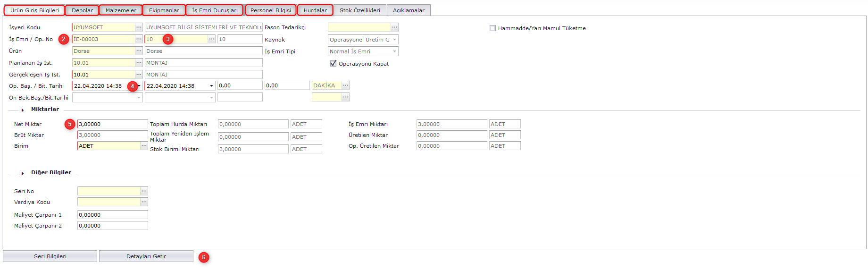The image size is (868, 271).
Task: Click the Detayları Getir button
Action: tap(146, 256)
